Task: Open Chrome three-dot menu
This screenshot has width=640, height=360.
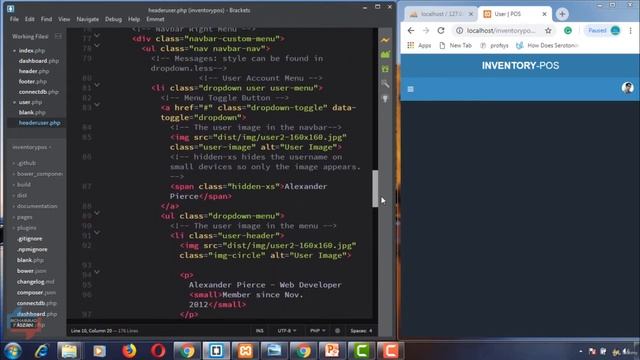Action: pos(631,31)
